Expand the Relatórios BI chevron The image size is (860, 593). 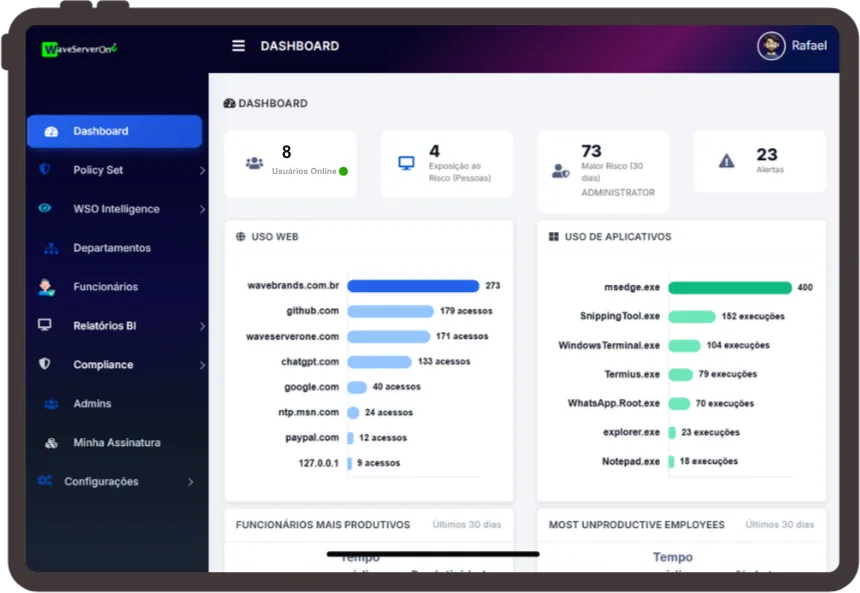(202, 326)
